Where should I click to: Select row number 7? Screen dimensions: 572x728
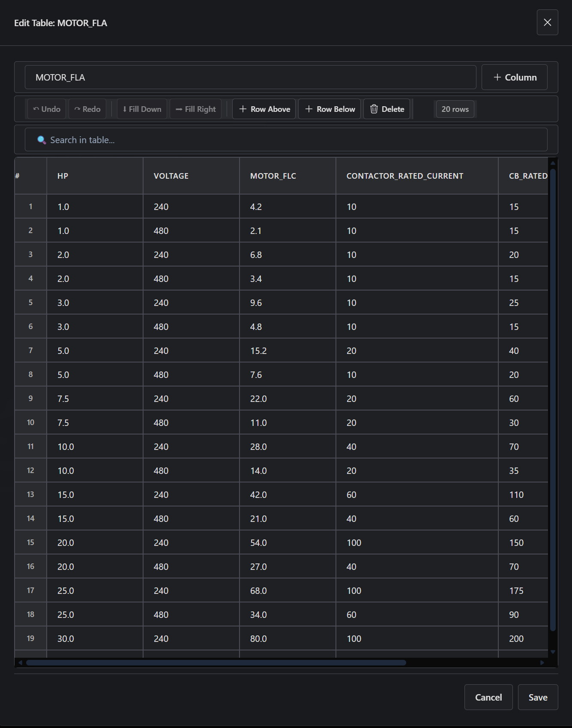tap(30, 351)
